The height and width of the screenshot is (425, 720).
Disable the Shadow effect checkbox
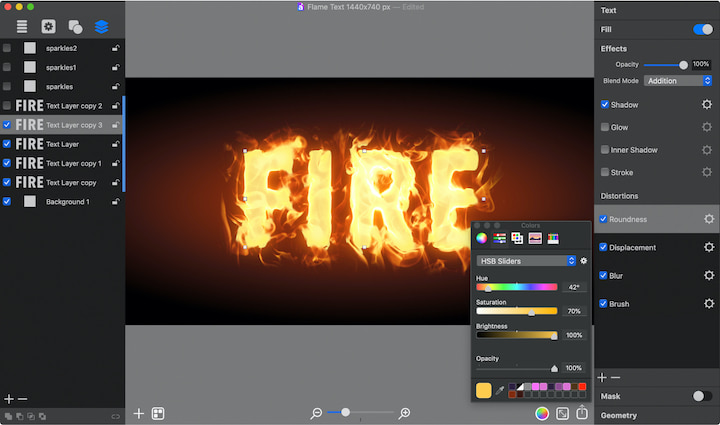(605, 104)
